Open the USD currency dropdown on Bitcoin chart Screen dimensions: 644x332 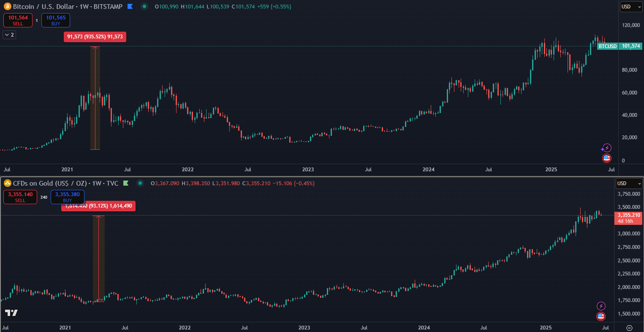(x=631, y=7)
